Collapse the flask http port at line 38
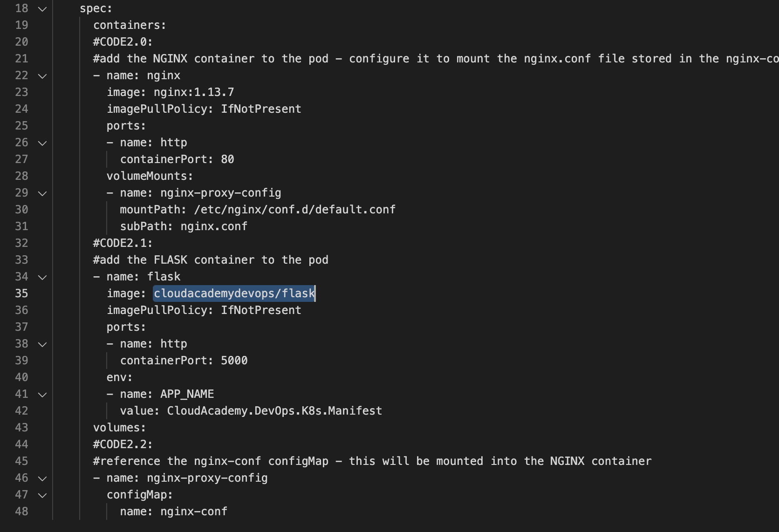 point(42,344)
